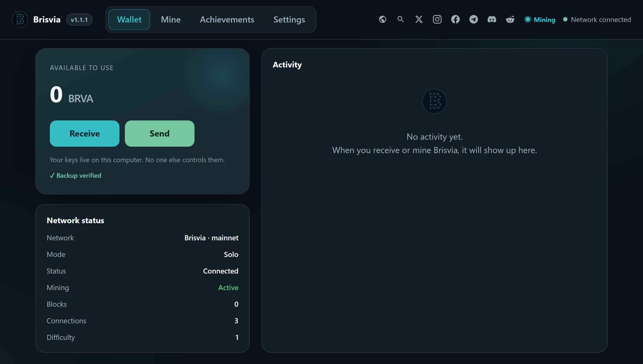Click the Network connected status indicator
Image resolution: width=643 pixels, height=364 pixels.
(597, 20)
